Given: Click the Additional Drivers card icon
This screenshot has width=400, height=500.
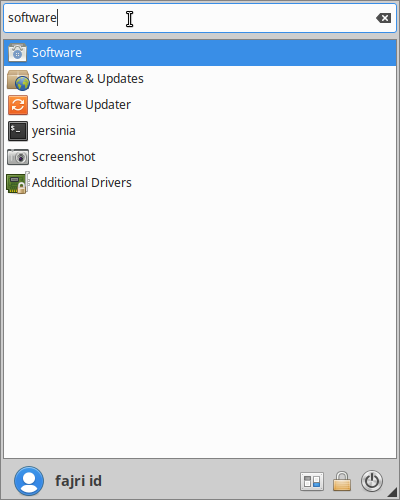Looking at the screenshot, I should point(18,183).
